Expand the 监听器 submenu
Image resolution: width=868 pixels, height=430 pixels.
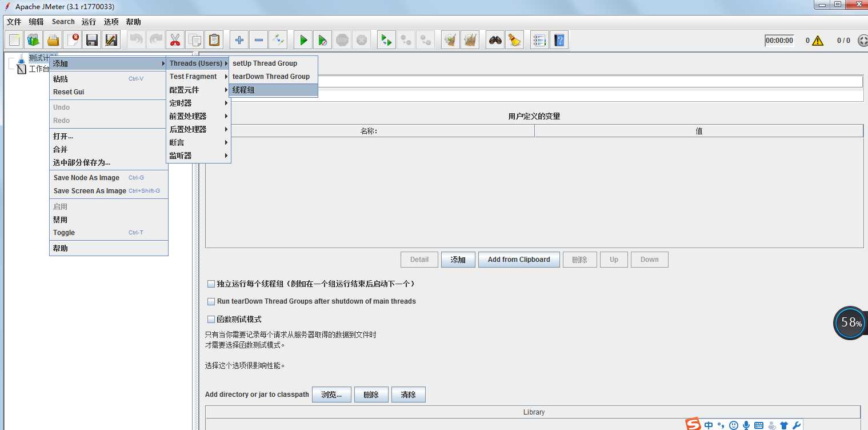[x=198, y=156]
